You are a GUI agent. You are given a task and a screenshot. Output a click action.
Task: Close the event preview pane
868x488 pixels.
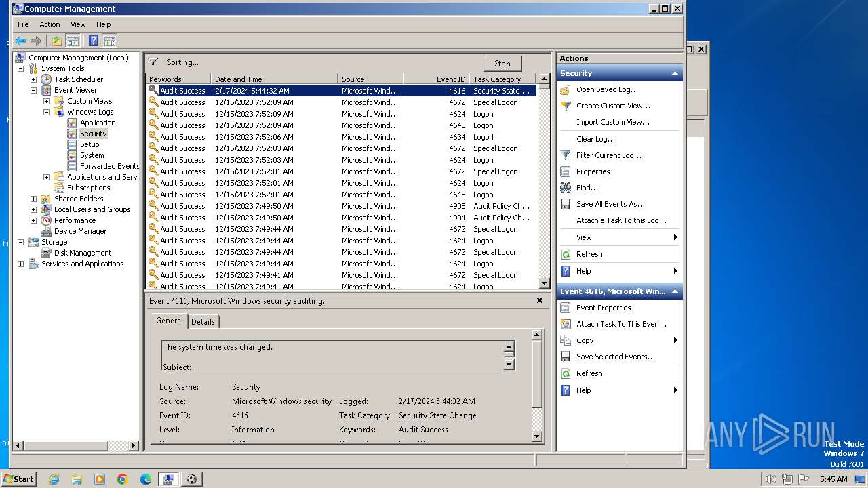[540, 300]
